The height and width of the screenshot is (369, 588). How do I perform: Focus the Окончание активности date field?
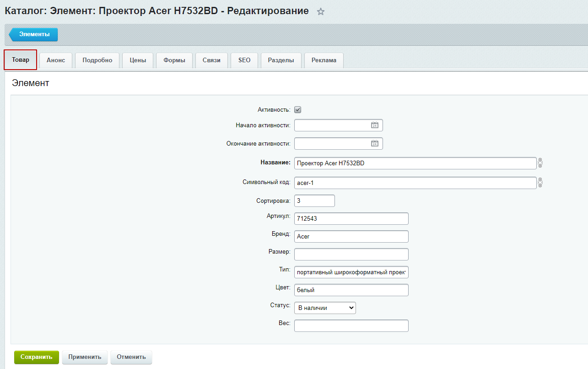click(339, 143)
